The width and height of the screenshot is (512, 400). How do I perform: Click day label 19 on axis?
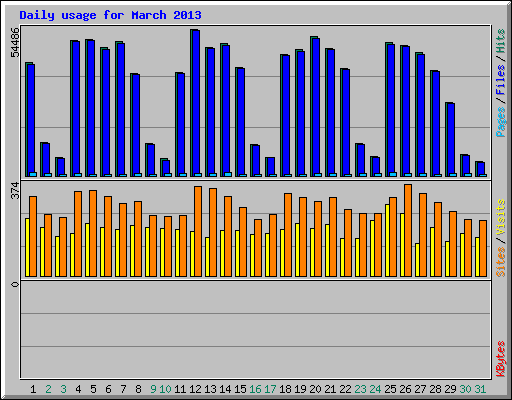click(x=300, y=389)
